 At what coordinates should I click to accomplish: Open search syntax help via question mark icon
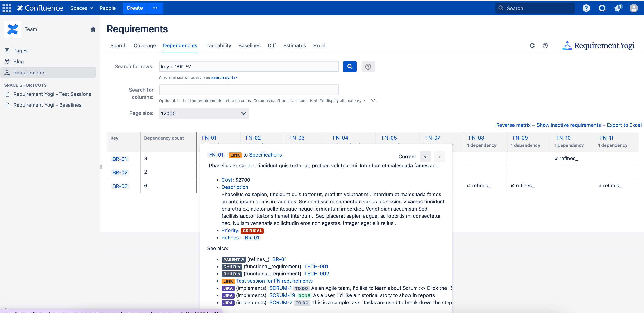tap(368, 66)
